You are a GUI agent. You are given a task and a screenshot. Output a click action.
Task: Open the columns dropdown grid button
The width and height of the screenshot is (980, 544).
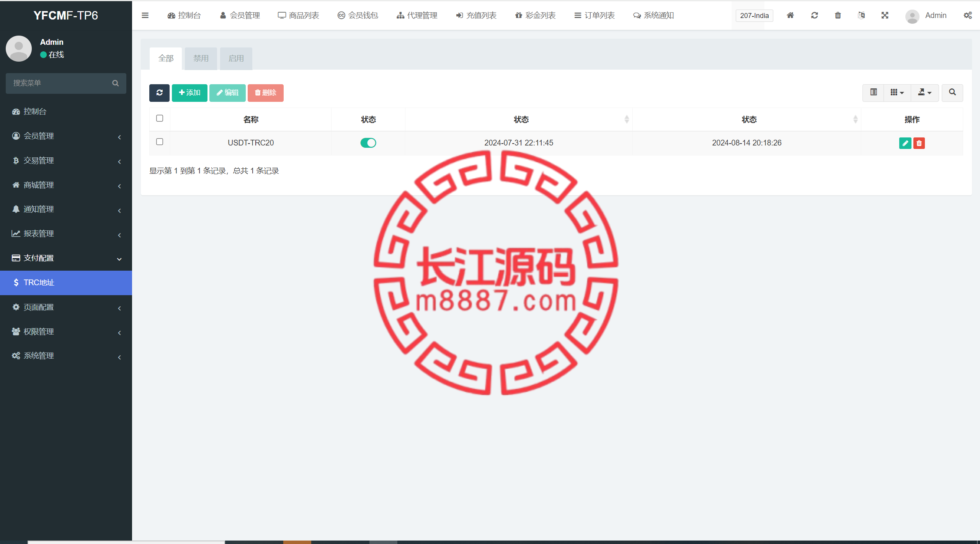tap(897, 92)
